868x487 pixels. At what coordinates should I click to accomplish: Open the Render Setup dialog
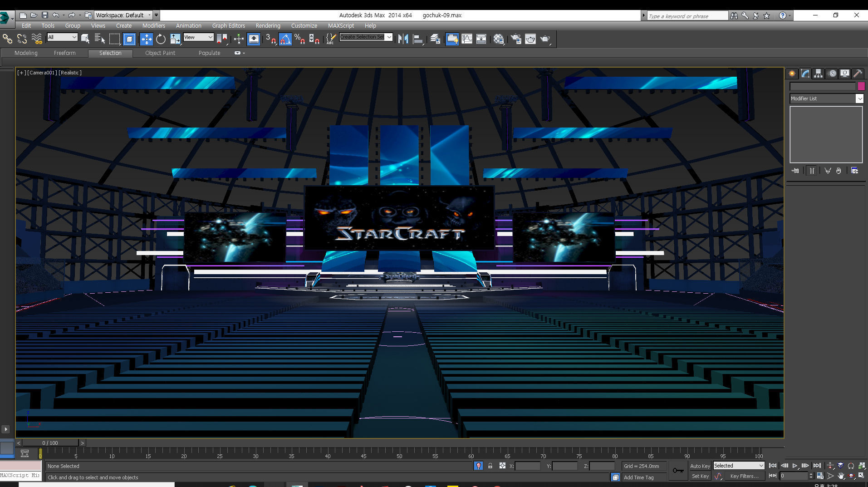pos(516,39)
